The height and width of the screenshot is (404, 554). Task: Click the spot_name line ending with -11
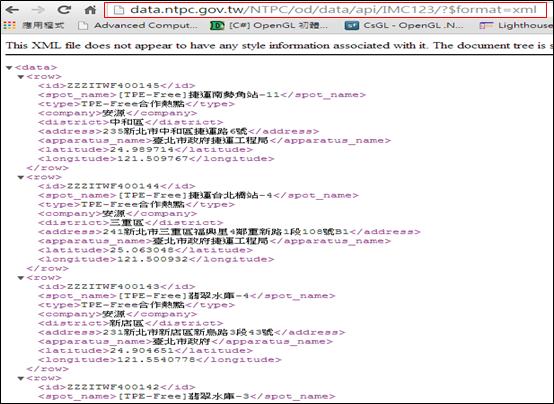coord(202,95)
